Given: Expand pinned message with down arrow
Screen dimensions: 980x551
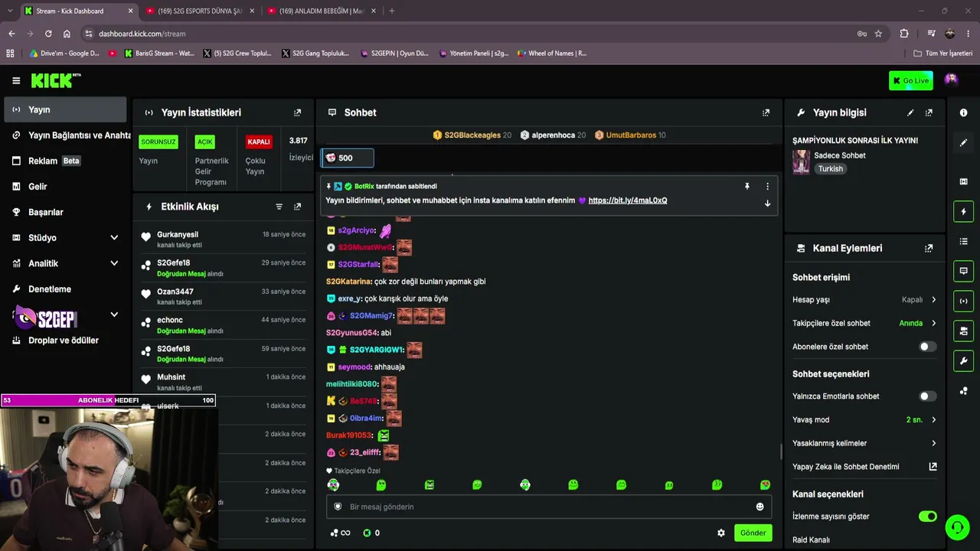Looking at the screenshot, I should tap(767, 204).
